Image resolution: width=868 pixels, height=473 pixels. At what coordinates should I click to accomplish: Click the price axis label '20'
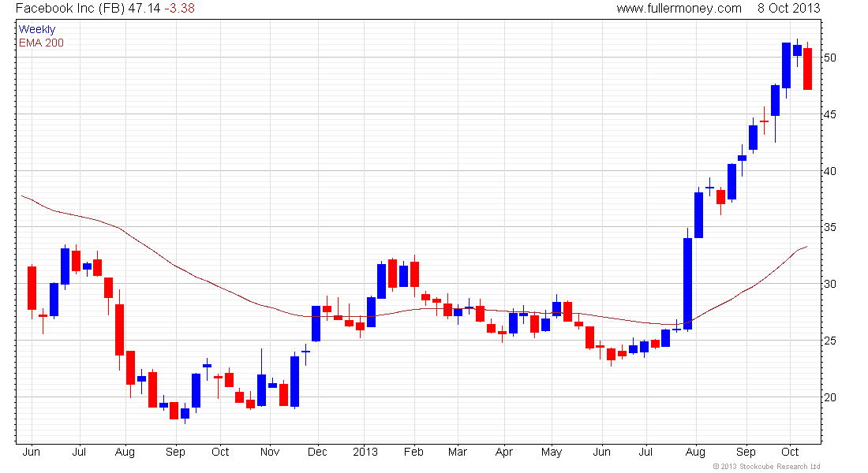coord(830,397)
